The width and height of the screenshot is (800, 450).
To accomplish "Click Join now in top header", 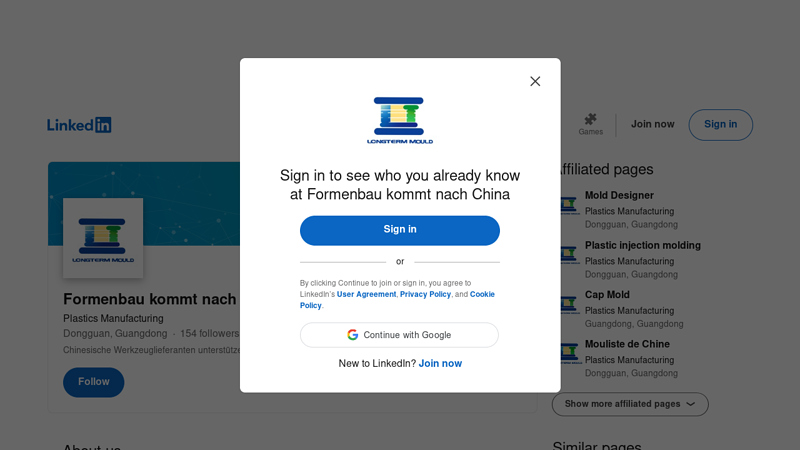I will [653, 124].
